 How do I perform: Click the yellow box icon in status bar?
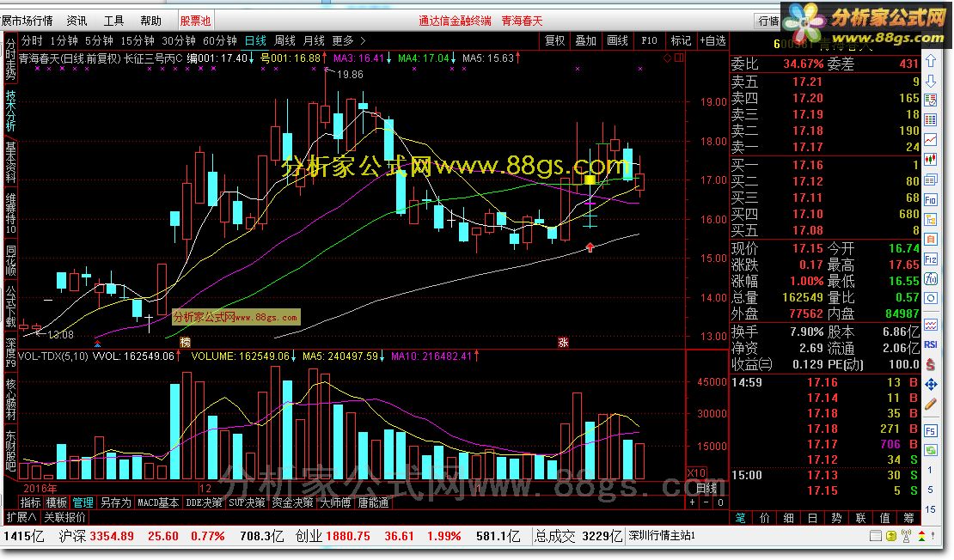click(x=890, y=536)
